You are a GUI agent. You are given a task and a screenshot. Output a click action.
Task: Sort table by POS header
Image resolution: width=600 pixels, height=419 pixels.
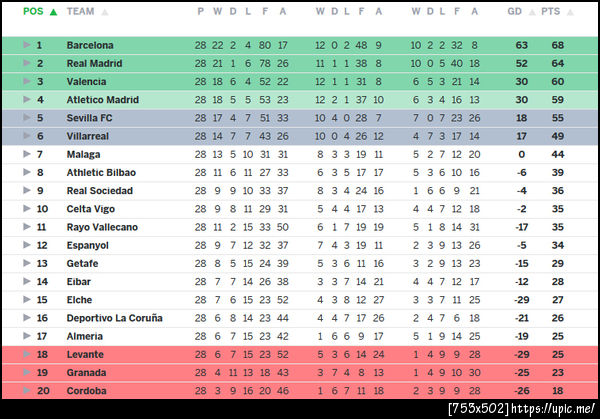click(x=33, y=12)
